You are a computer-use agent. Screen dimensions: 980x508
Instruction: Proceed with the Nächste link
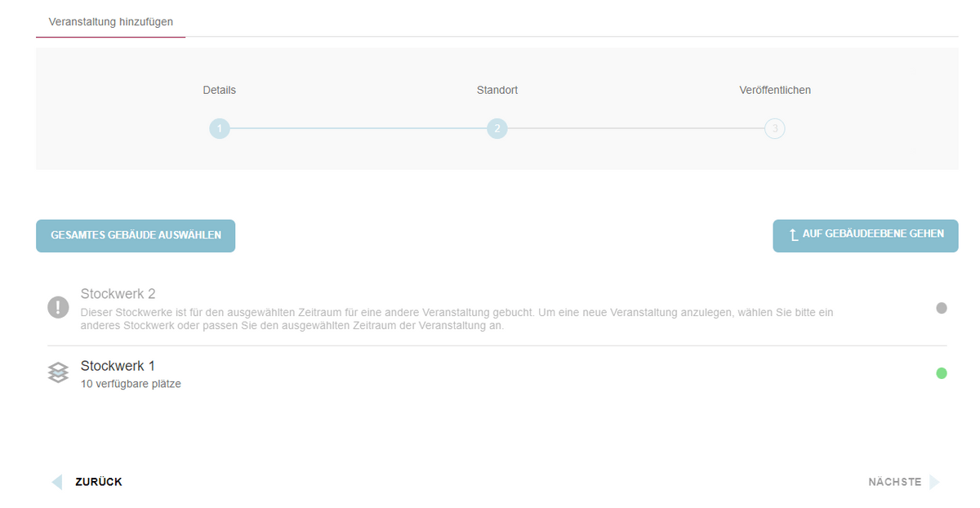(x=894, y=482)
